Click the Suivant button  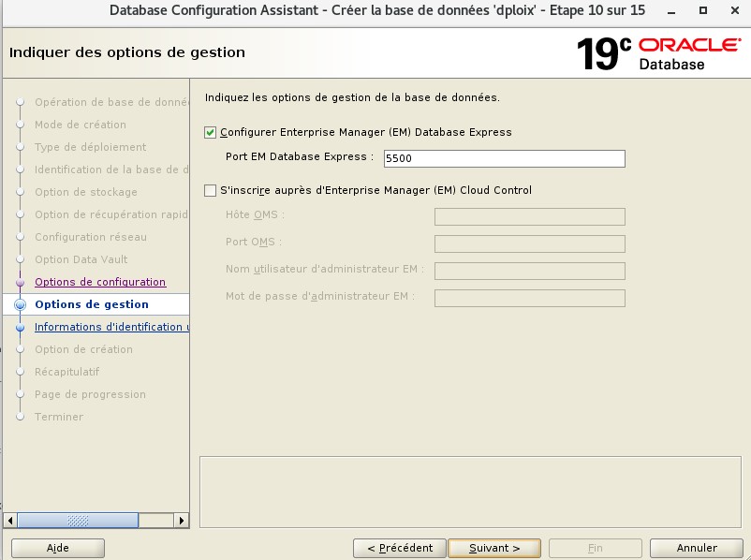494,548
